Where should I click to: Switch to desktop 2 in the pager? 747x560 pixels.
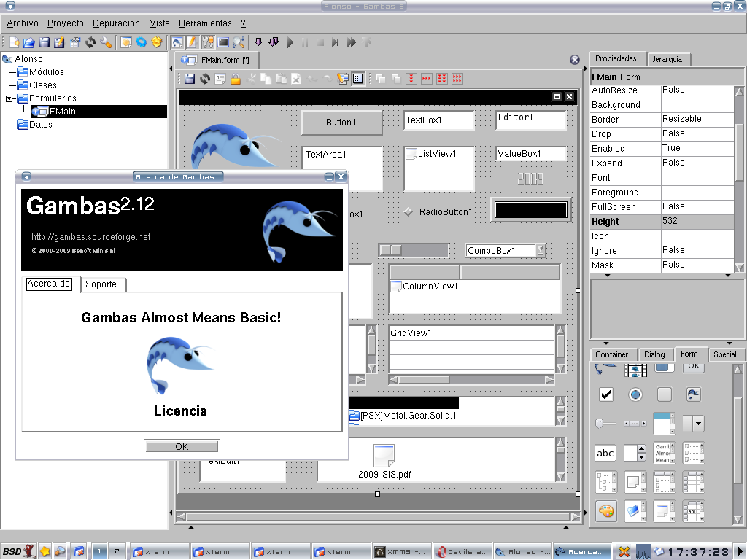117,551
